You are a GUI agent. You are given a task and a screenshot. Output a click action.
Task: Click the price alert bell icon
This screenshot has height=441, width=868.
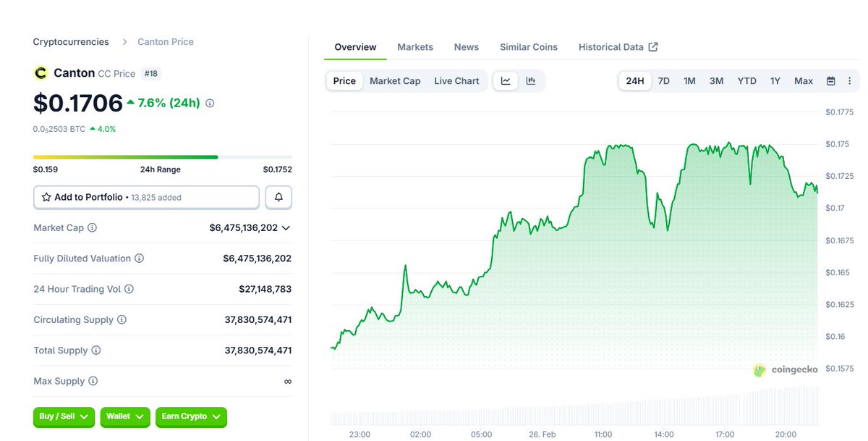click(278, 197)
